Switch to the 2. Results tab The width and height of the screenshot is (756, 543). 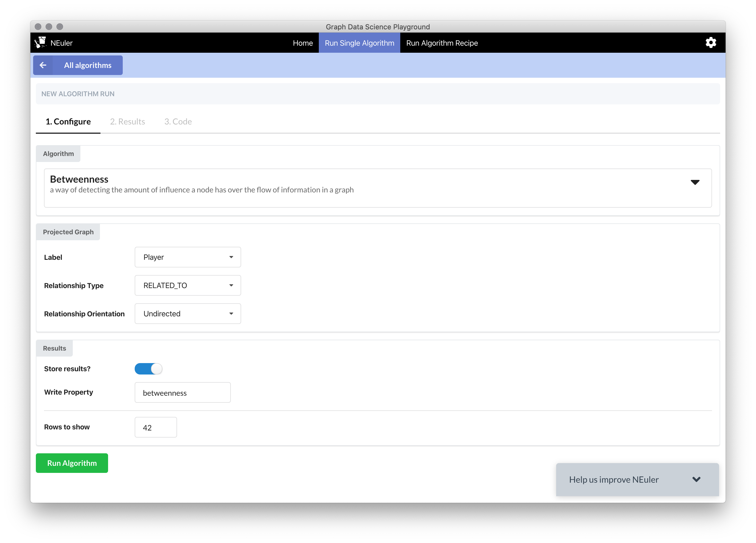(127, 121)
